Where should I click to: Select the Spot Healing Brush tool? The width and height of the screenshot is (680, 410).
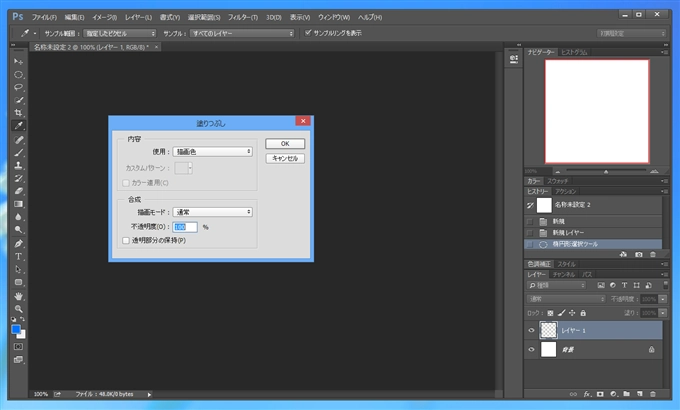(18, 140)
